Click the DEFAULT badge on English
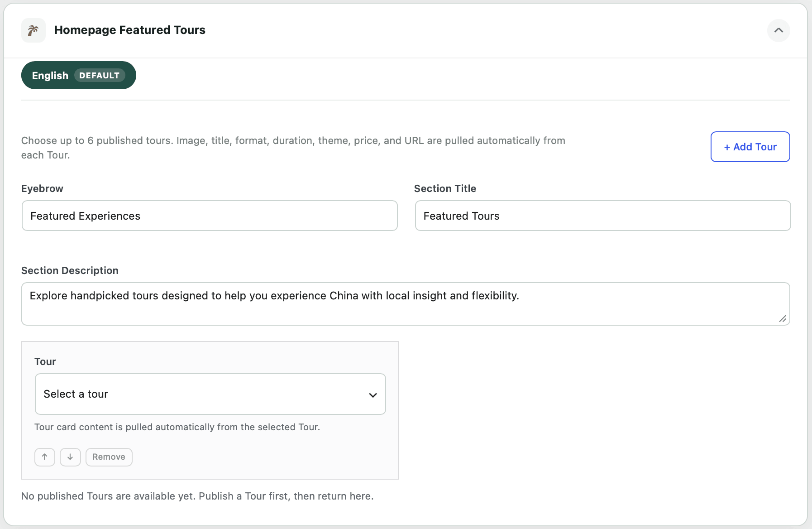This screenshot has width=812, height=529. coord(100,76)
